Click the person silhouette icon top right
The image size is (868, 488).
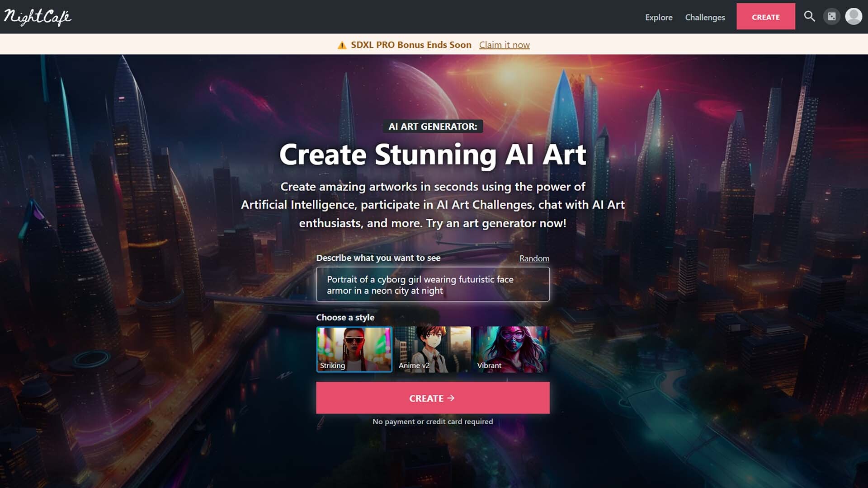853,17
